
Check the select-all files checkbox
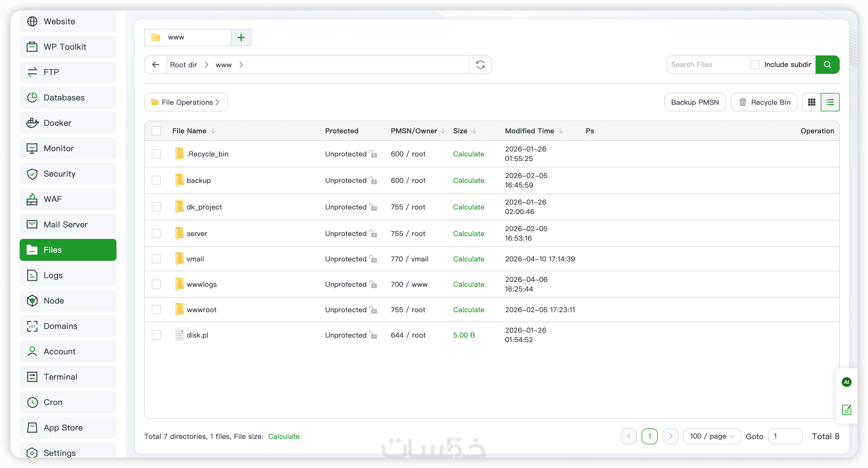pyautogui.click(x=156, y=131)
